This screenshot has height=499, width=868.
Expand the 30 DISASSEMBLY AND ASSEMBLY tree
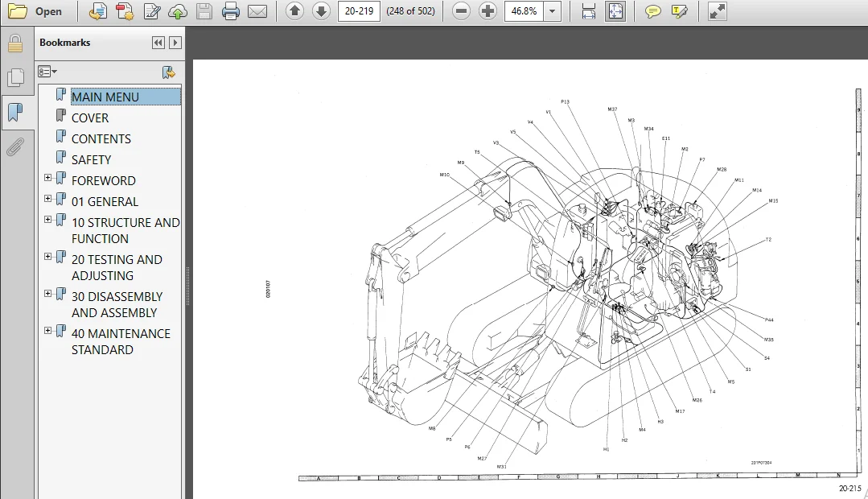tap(48, 294)
